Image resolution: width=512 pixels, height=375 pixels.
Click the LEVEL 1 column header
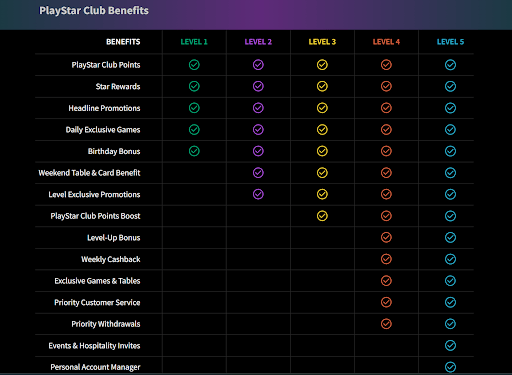coord(194,42)
